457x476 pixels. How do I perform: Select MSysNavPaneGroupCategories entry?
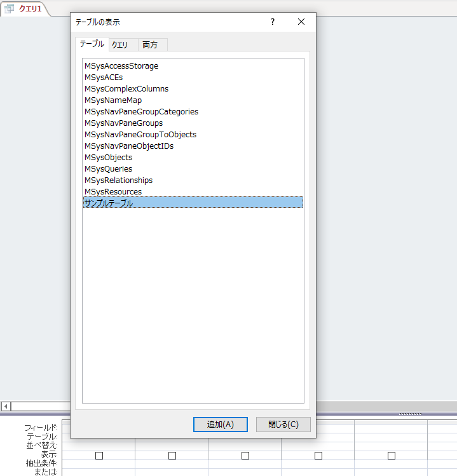193,112
